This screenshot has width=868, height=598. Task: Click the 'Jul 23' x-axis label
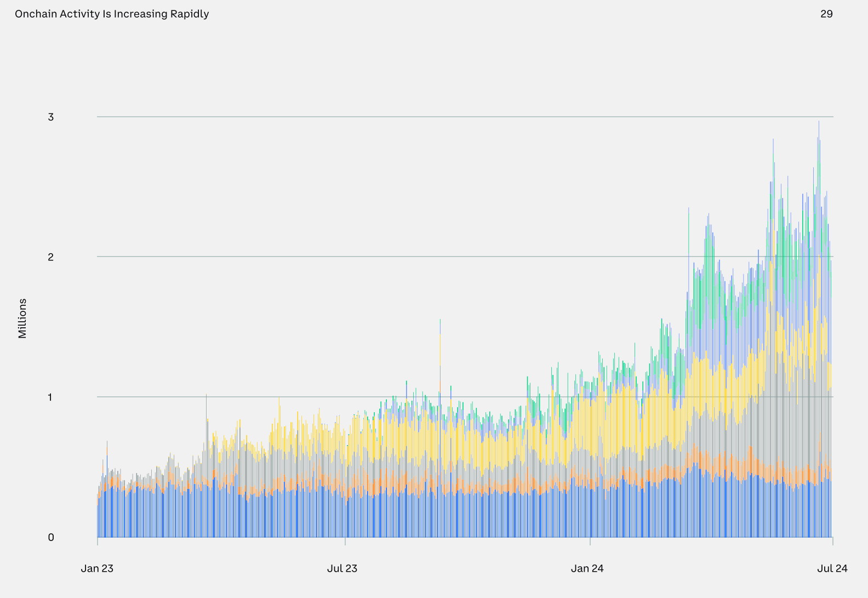(342, 568)
